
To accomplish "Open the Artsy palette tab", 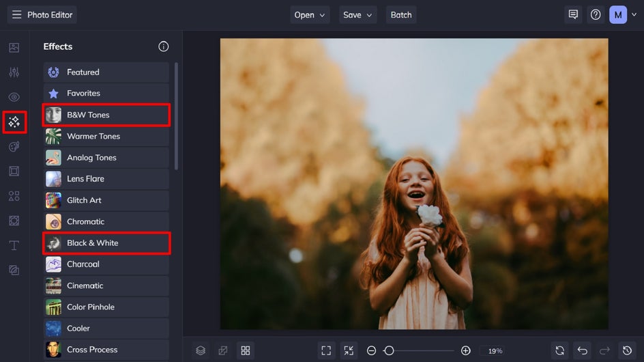I will [14, 147].
